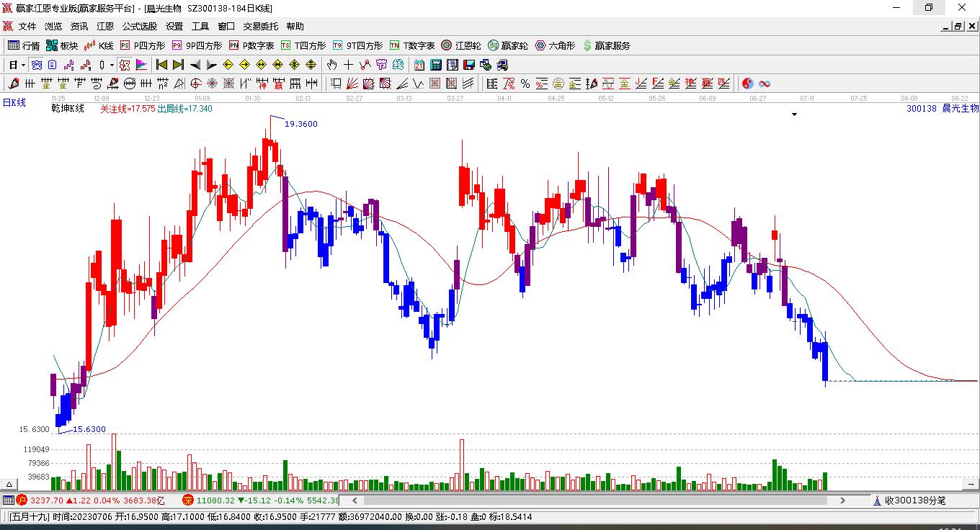Select the hand pan tool
The width and height of the screenshot is (980, 530).
(332, 65)
